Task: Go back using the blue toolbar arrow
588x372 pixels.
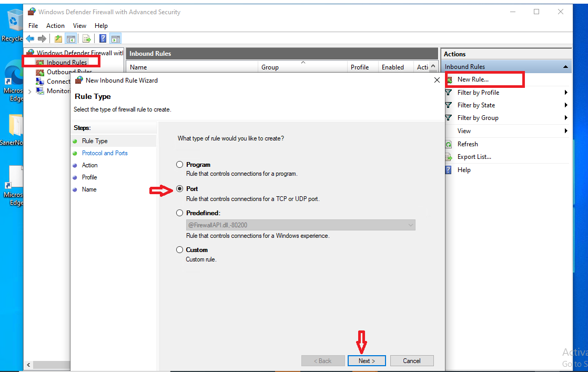Action: click(30, 38)
